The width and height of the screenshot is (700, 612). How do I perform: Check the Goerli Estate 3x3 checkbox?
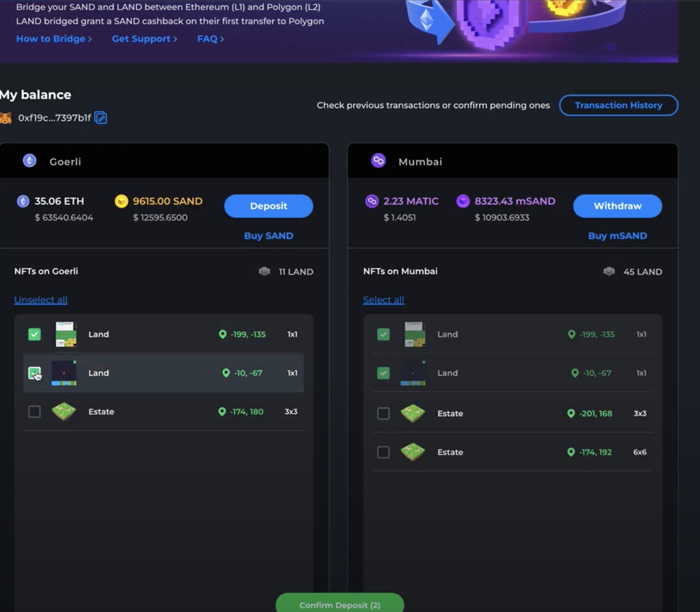[x=34, y=412]
